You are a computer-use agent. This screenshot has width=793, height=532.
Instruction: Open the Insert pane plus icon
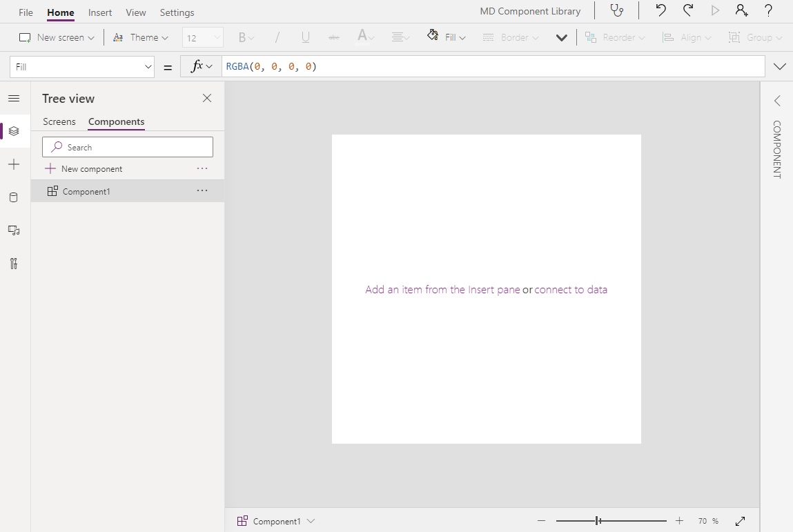tap(14, 164)
